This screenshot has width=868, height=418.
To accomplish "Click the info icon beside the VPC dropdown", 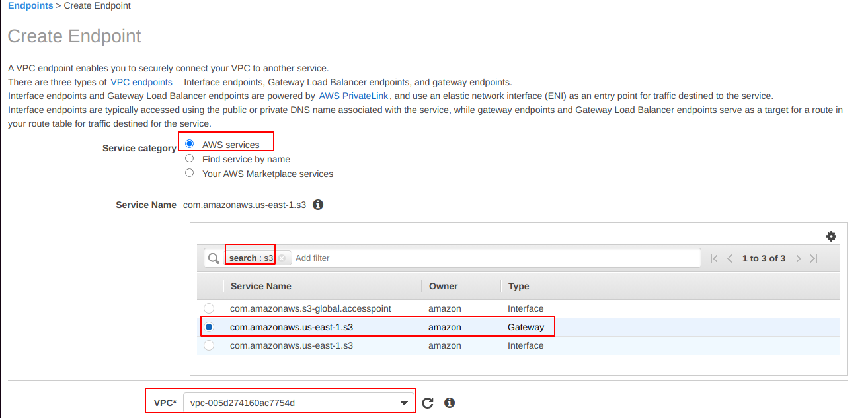I will click(450, 403).
